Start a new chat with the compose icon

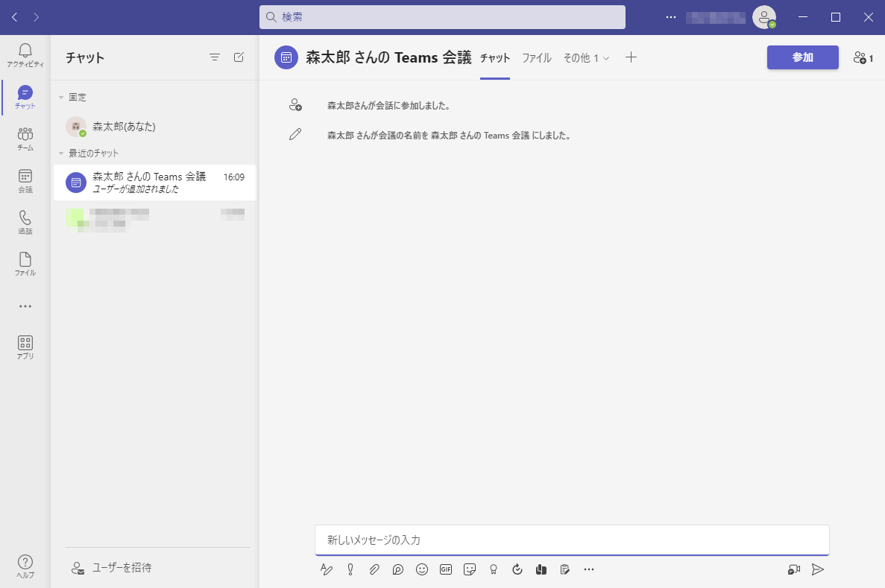click(239, 57)
